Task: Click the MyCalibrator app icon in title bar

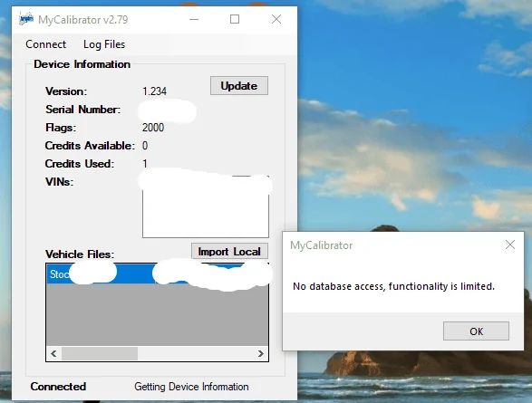Action: 26,19
